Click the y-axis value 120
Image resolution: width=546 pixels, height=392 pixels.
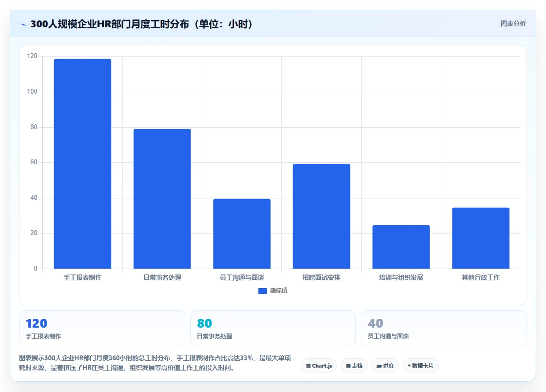(32, 56)
